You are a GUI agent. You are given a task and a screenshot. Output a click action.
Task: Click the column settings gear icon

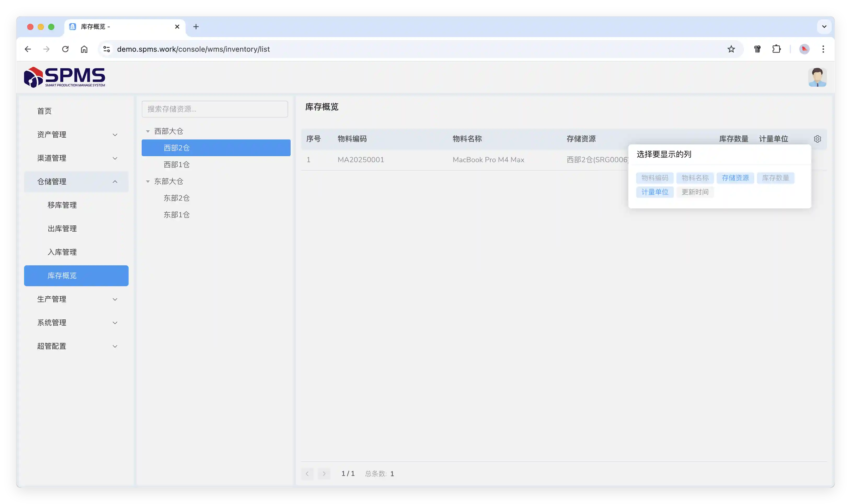point(817,139)
